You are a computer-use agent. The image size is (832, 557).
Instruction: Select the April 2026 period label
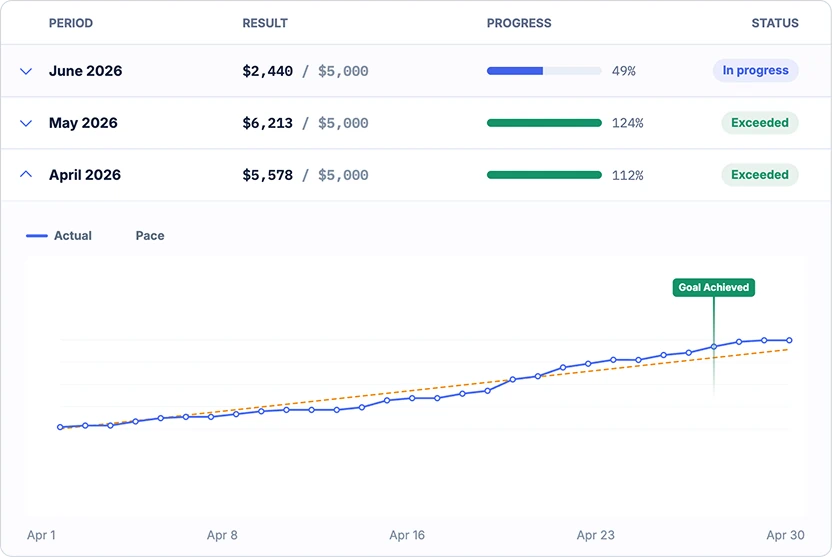click(85, 175)
